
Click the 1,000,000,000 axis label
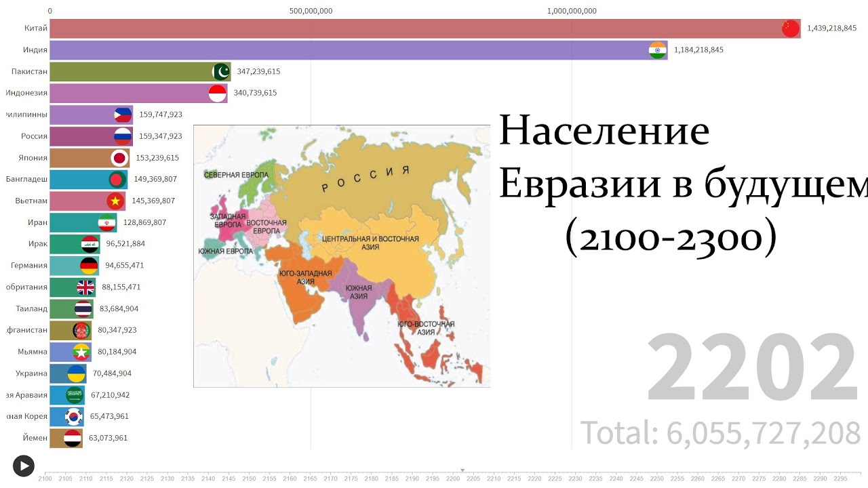coord(572,11)
